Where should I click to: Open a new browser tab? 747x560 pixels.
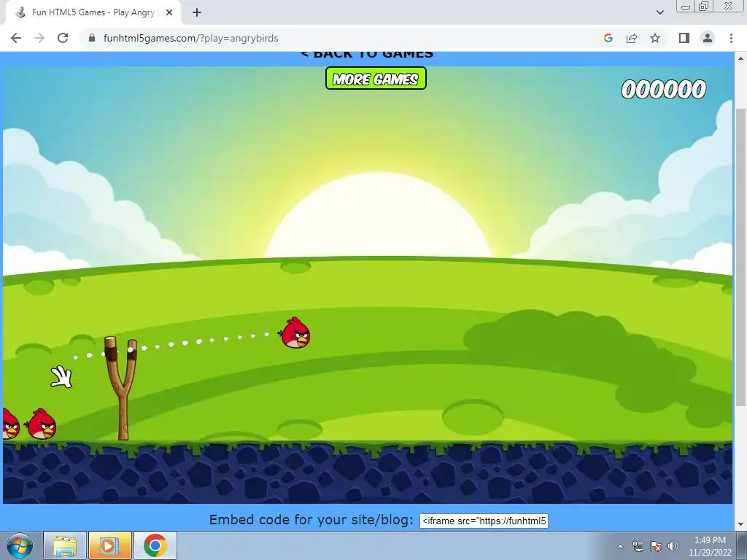pos(197,12)
